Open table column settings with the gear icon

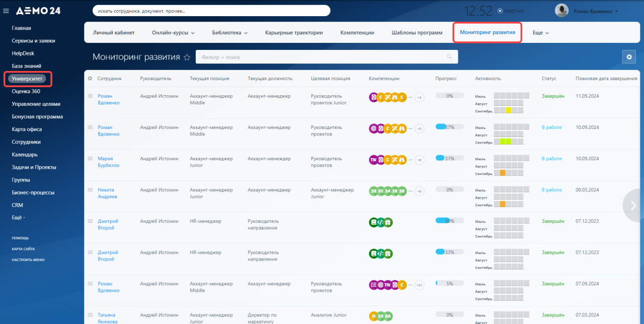[x=90, y=79]
